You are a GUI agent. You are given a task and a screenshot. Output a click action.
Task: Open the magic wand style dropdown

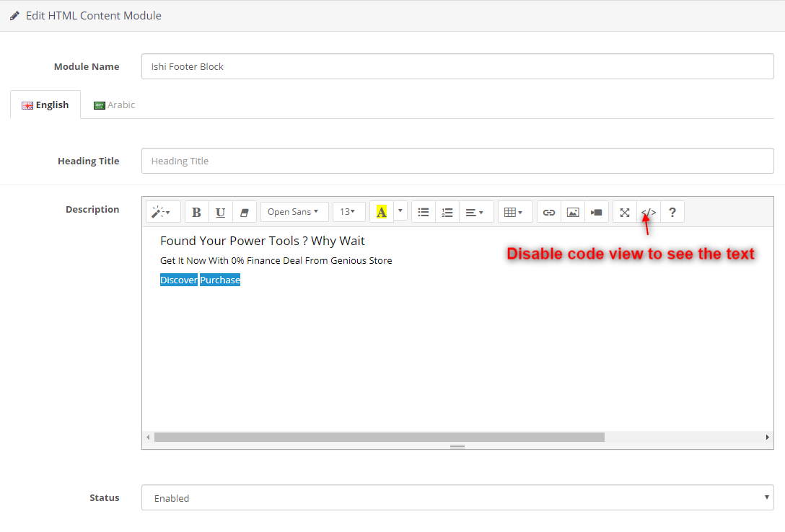pyautogui.click(x=160, y=212)
